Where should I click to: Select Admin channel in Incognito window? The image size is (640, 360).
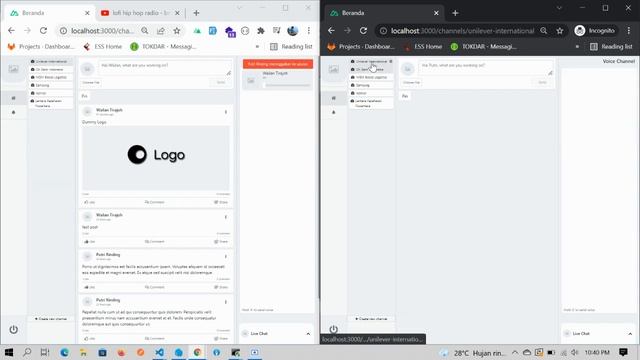coord(371,93)
